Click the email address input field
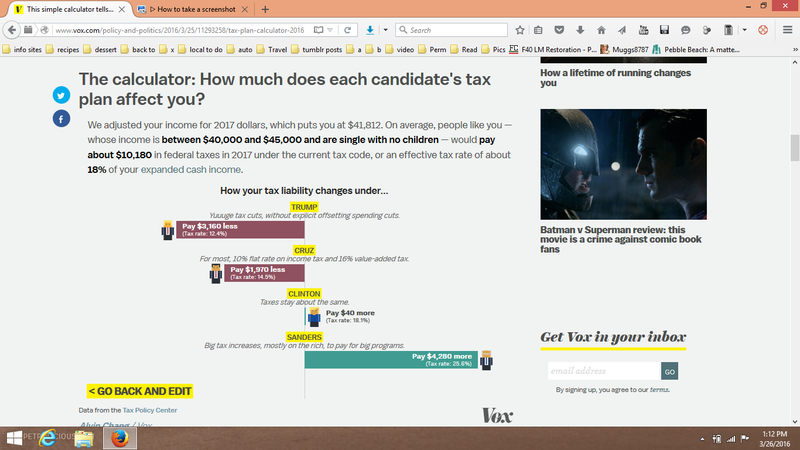The height and width of the screenshot is (450, 800). click(x=604, y=371)
